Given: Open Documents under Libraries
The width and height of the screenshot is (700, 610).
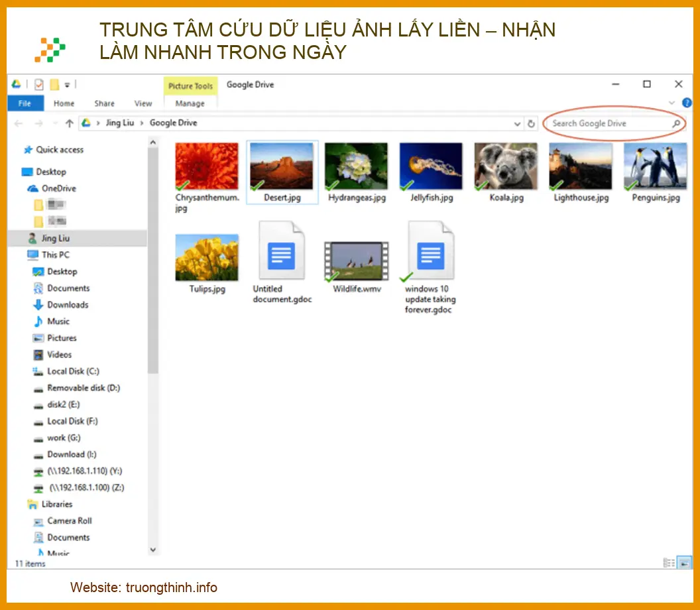Looking at the screenshot, I should pos(61,538).
